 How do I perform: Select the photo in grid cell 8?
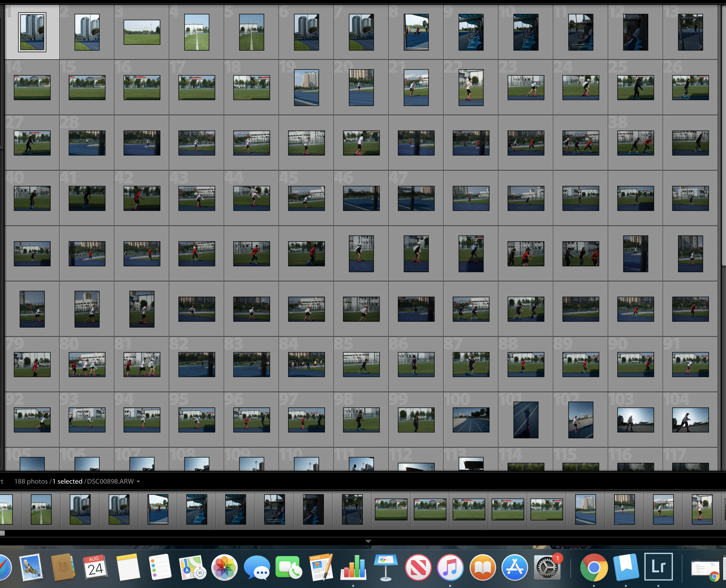coord(416,32)
